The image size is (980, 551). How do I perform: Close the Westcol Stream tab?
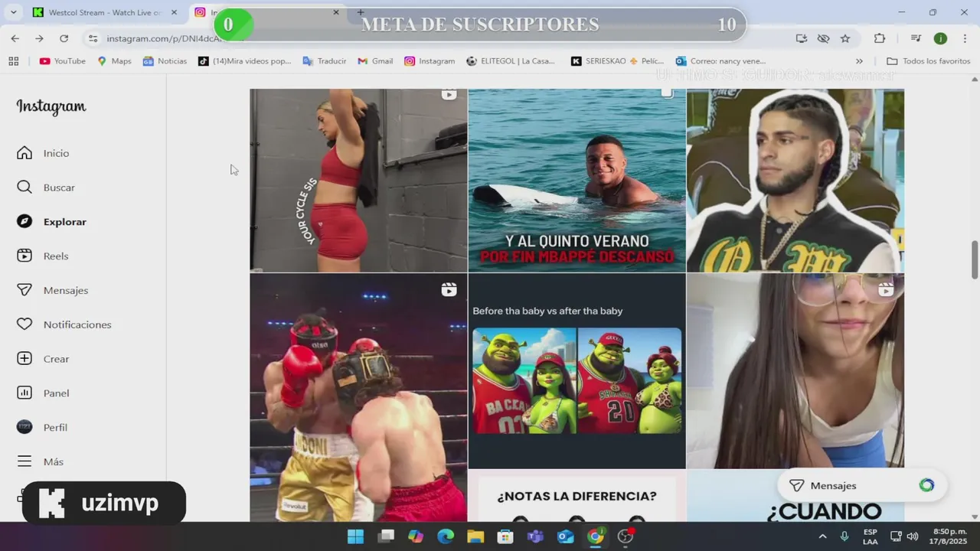(174, 12)
